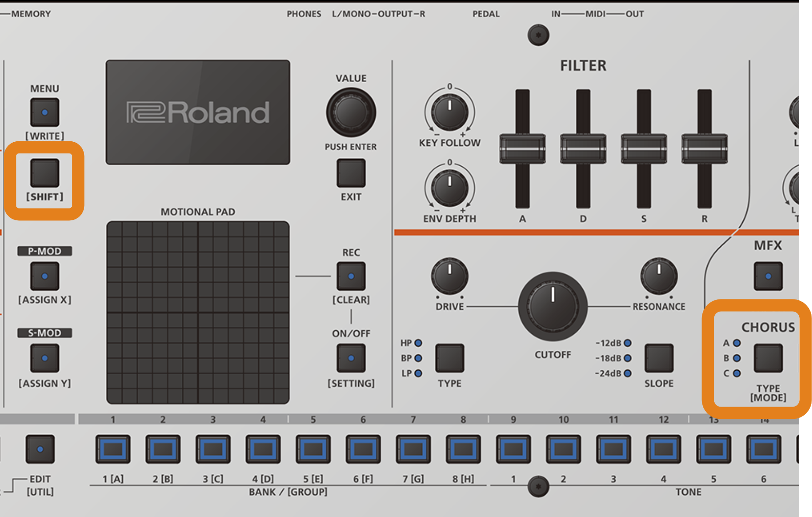Click the ENV DEPTH knob

tap(450, 188)
